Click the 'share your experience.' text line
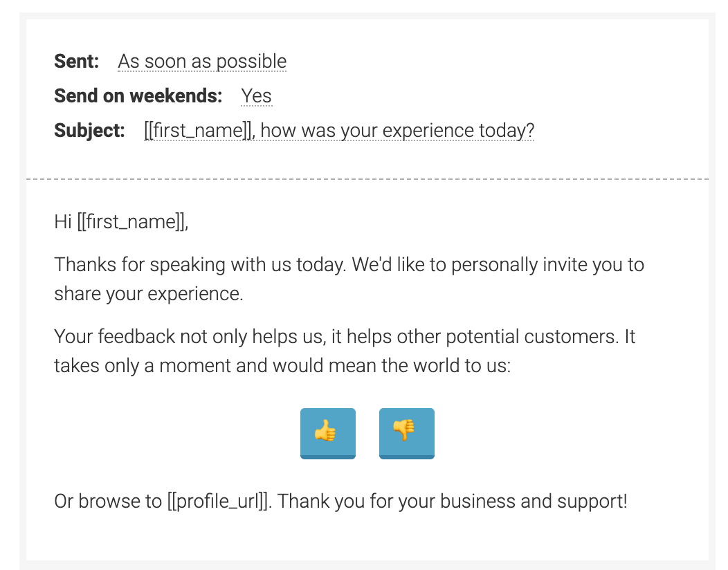Screen dimensions: 728x570 click(x=149, y=294)
